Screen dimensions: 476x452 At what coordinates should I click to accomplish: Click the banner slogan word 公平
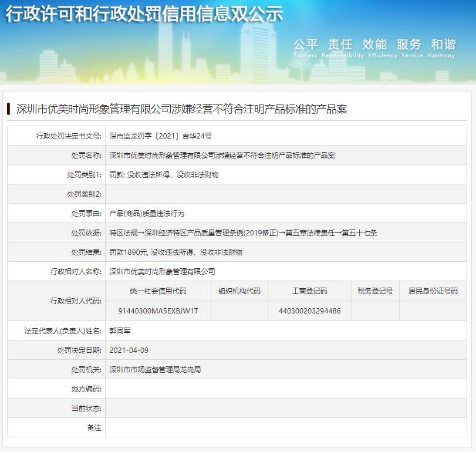(x=305, y=45)
